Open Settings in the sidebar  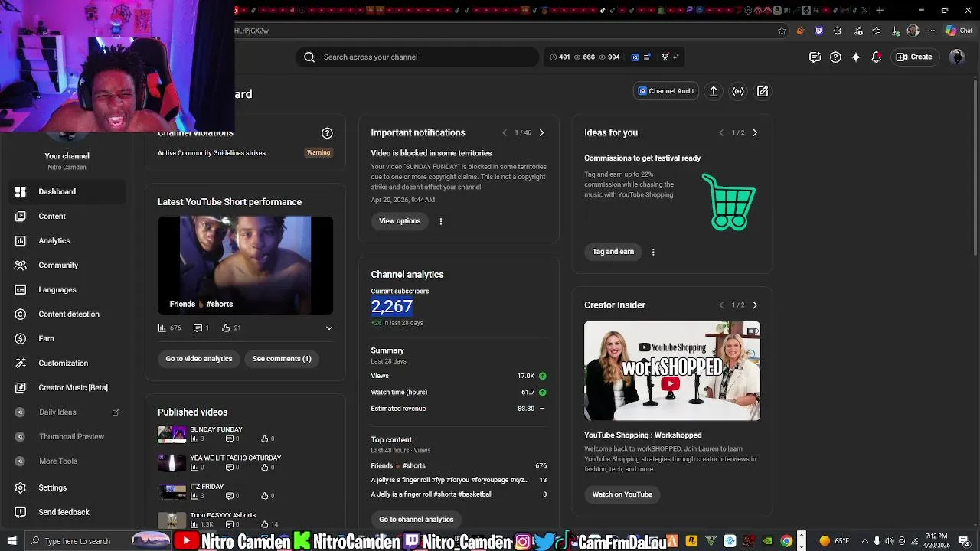point(67,487)
